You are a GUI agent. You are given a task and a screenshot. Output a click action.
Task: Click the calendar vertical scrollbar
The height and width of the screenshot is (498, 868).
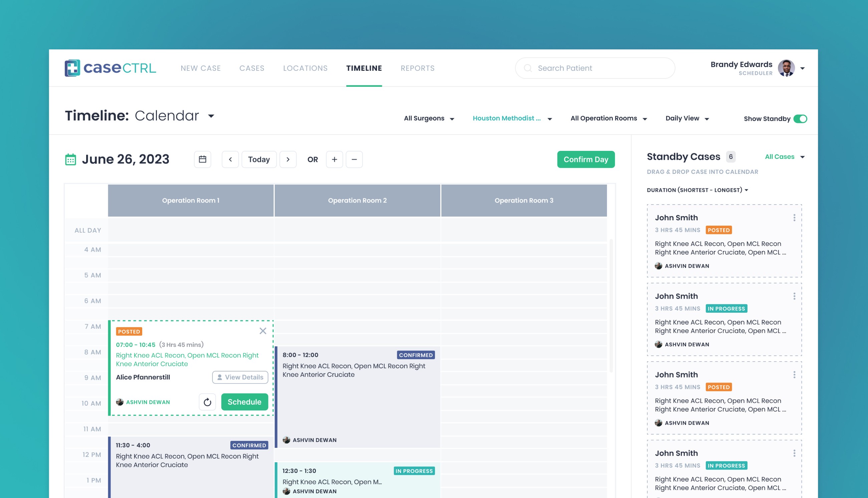pos(611,305)
